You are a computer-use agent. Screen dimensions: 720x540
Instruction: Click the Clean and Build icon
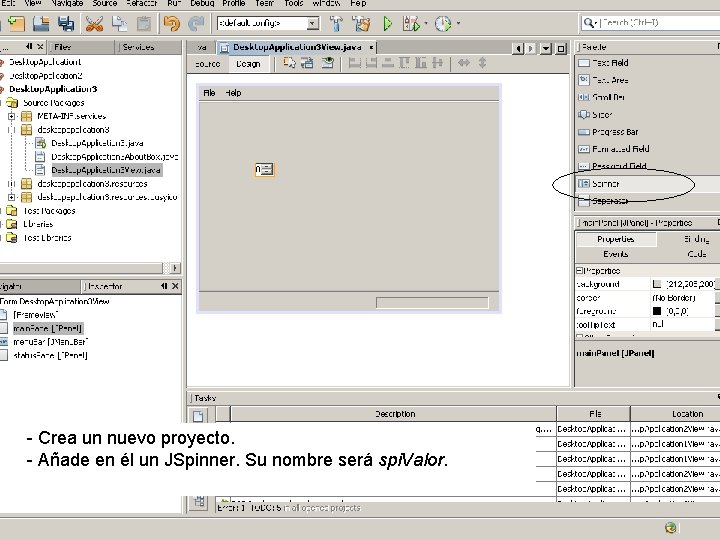click(x=362, y=23)
